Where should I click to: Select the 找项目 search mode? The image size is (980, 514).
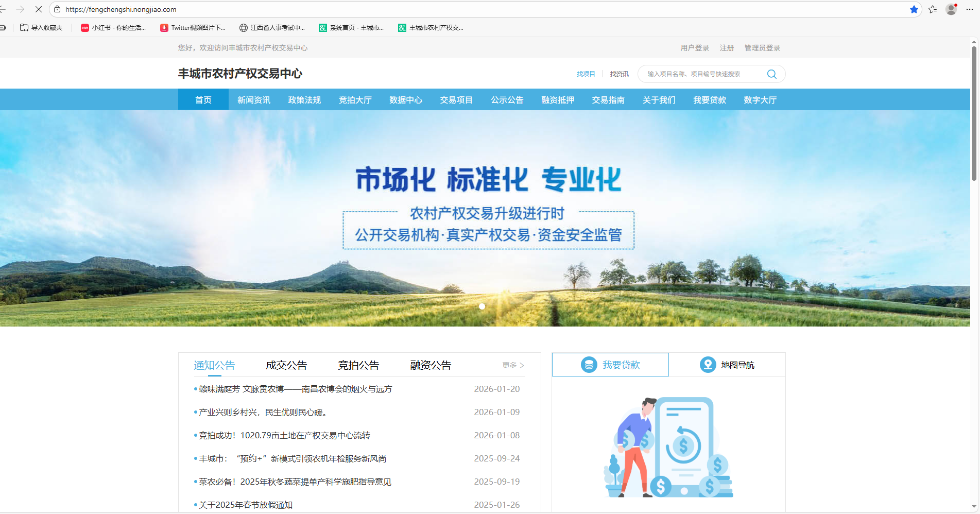pos(586,74)
